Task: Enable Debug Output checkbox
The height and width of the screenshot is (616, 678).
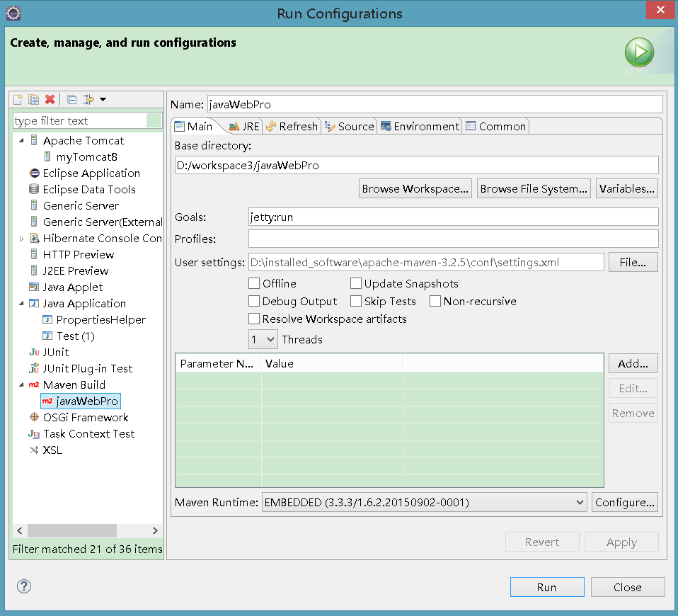Action: click(x=254, y=301)
